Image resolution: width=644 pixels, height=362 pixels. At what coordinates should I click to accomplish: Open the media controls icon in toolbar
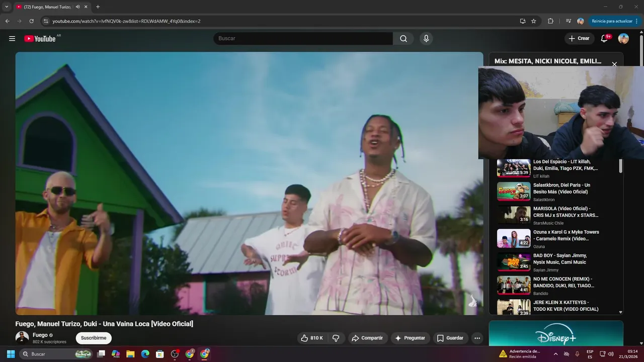point(569,21)
